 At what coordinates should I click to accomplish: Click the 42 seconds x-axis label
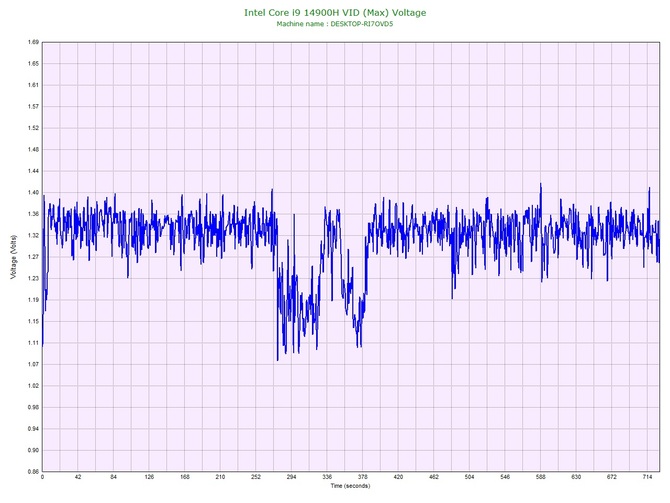point(78,477)
